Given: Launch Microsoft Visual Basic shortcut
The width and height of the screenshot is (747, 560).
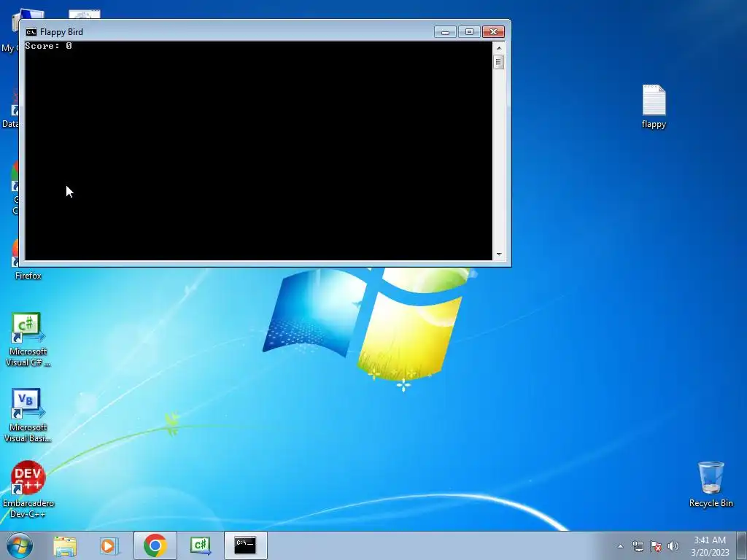Looking at the screenshot, I should [28, 415].
